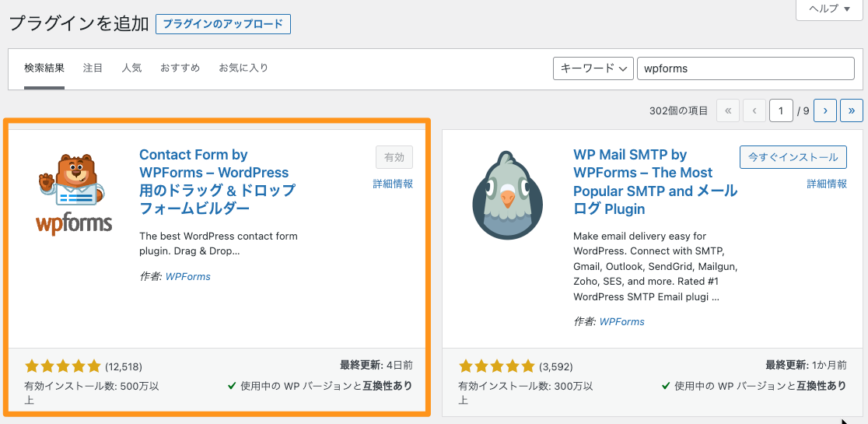
Task: Click the current page number field
Action: 781,110
